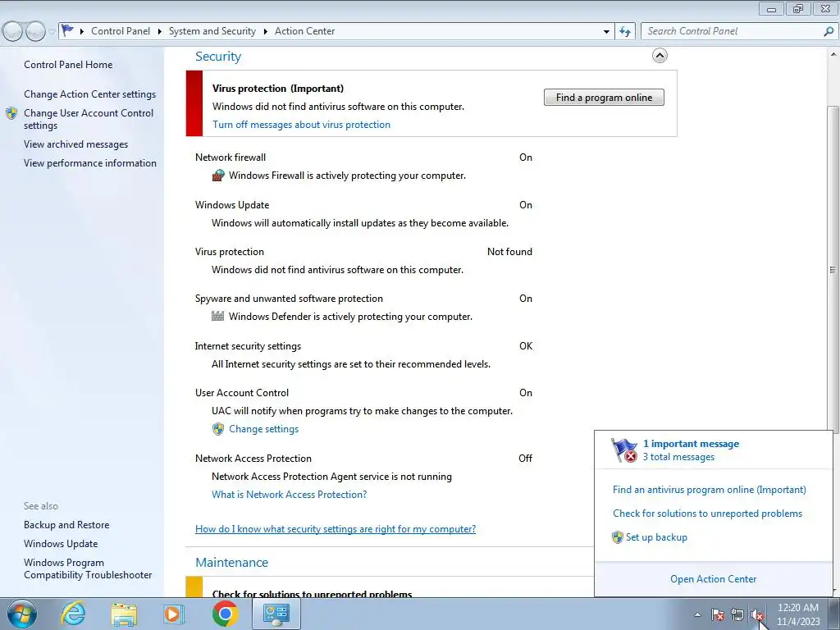The image size is (840, 630).
Task: Launch Internet Explorer from taskbar
Action: [x=73, y=614]
